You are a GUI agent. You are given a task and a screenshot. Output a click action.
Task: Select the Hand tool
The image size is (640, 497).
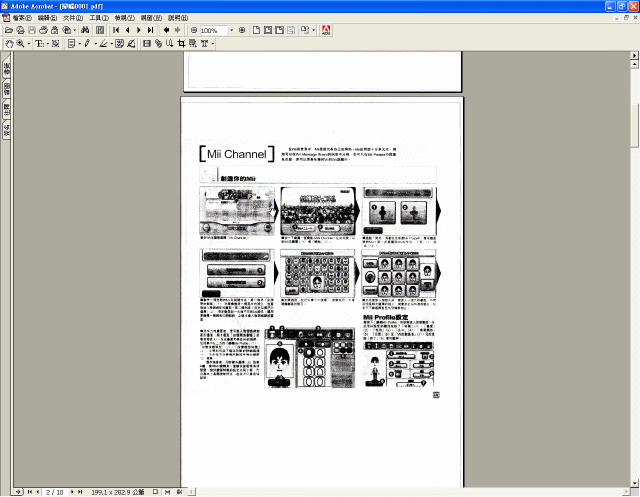tap(9, 44)
